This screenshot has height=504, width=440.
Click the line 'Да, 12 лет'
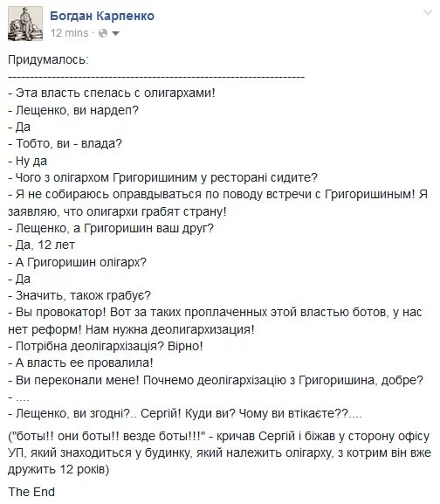point(41,245)
